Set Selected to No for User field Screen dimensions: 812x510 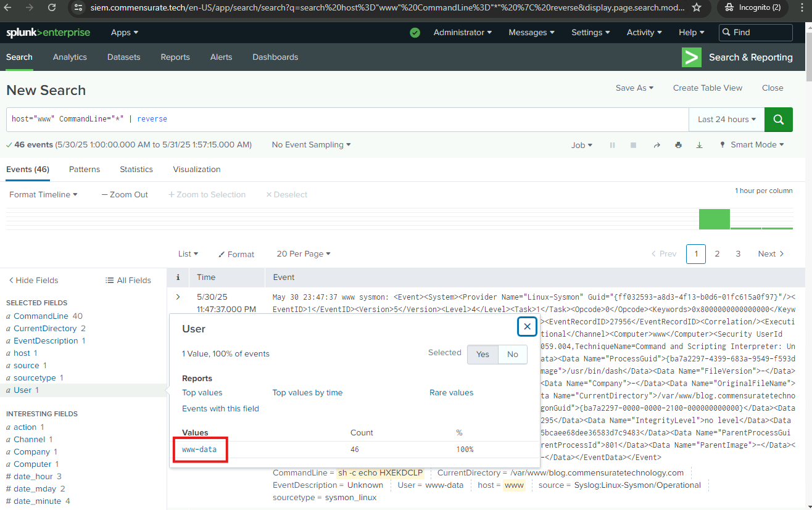[512, 354]
